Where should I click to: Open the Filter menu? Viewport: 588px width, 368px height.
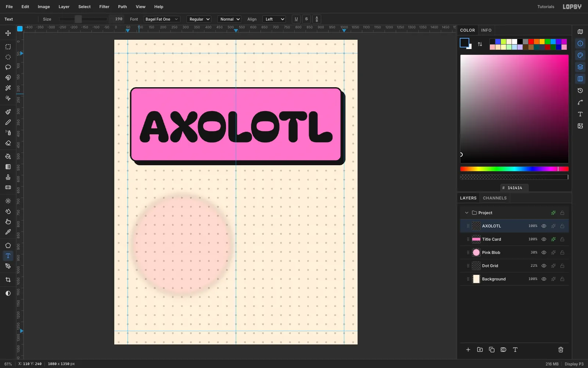tap(104, 7)
